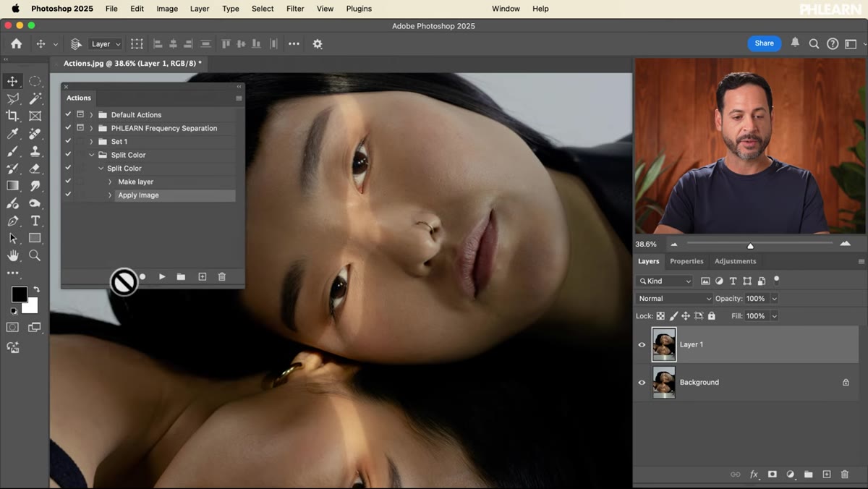Click the Play selection button in Actions
868x489 pixels.
pos(162,276)
